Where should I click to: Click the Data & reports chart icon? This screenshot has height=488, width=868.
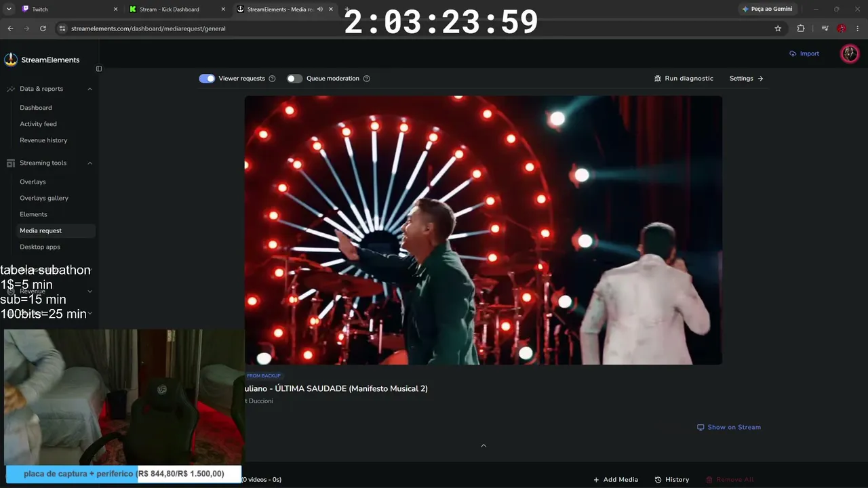click(11, 89)
